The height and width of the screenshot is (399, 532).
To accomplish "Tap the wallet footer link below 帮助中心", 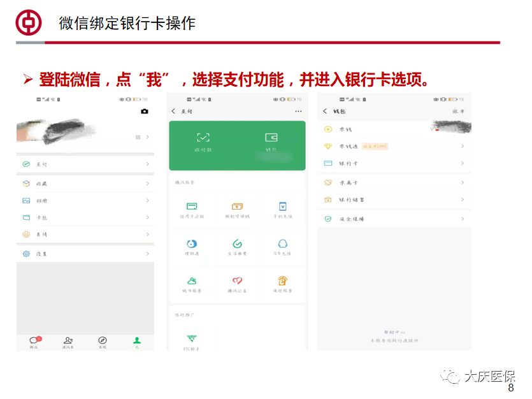I will pyautogui.click(x=394, y=340).
